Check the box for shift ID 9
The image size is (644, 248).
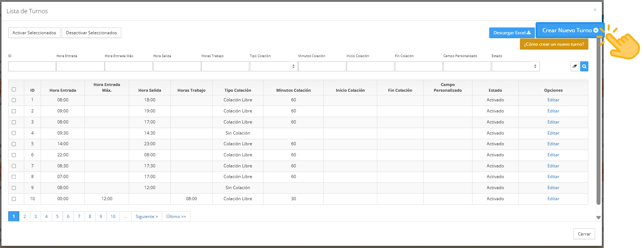[14, 188]
